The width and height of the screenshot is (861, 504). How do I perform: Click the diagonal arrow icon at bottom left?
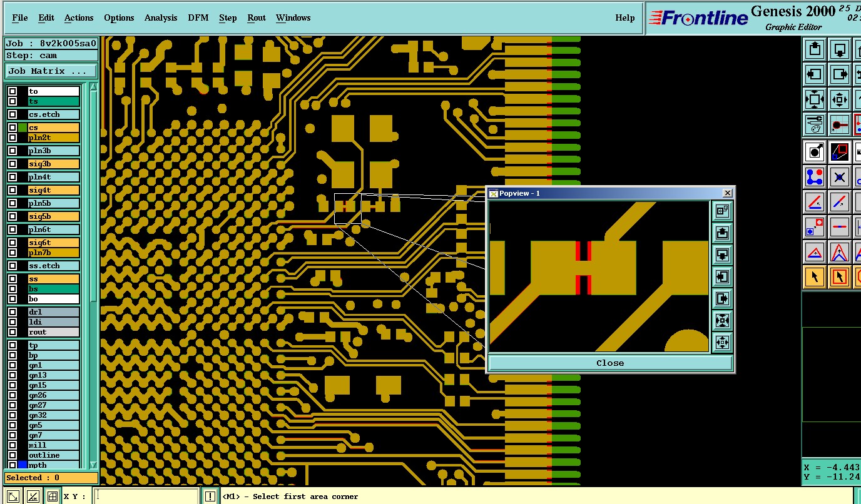(13, 496)
